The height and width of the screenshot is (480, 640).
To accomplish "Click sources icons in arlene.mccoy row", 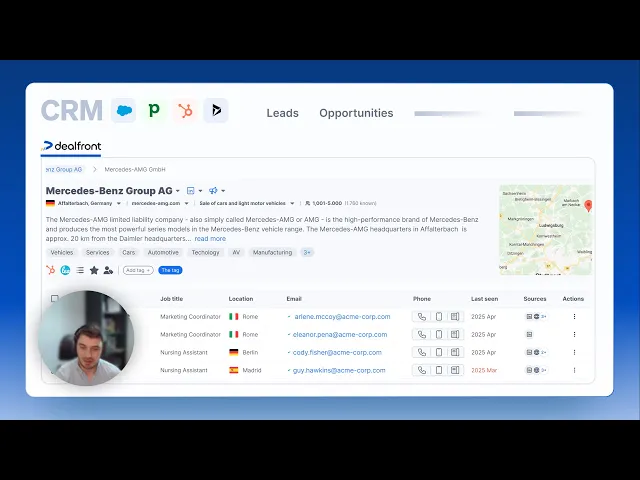I will click(536, 317).
